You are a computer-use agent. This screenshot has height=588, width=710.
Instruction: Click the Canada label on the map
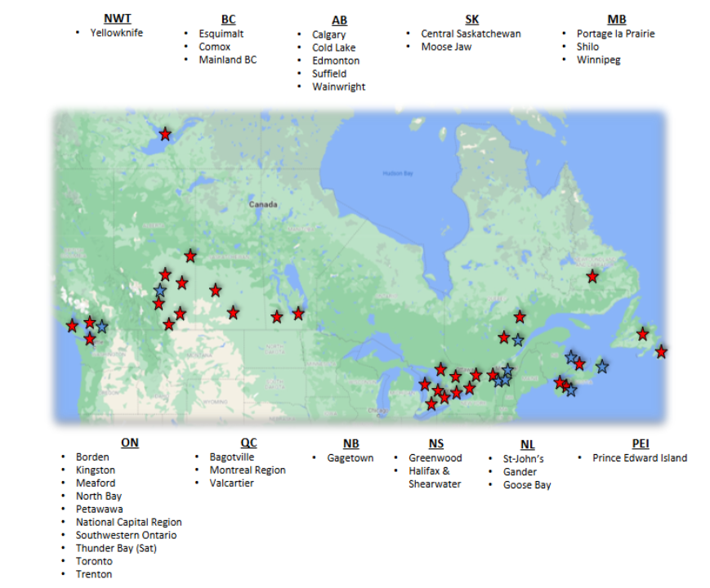coord(263,204)
